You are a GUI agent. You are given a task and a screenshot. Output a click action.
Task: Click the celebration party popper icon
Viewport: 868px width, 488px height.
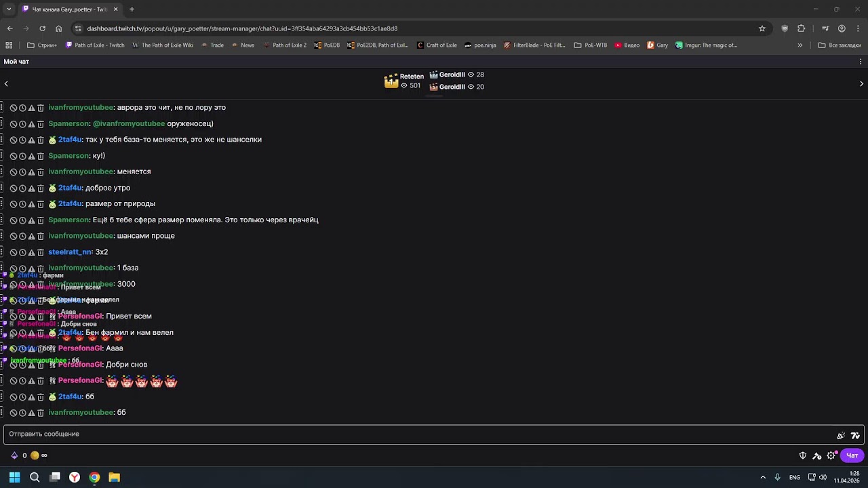pos(841,436)
